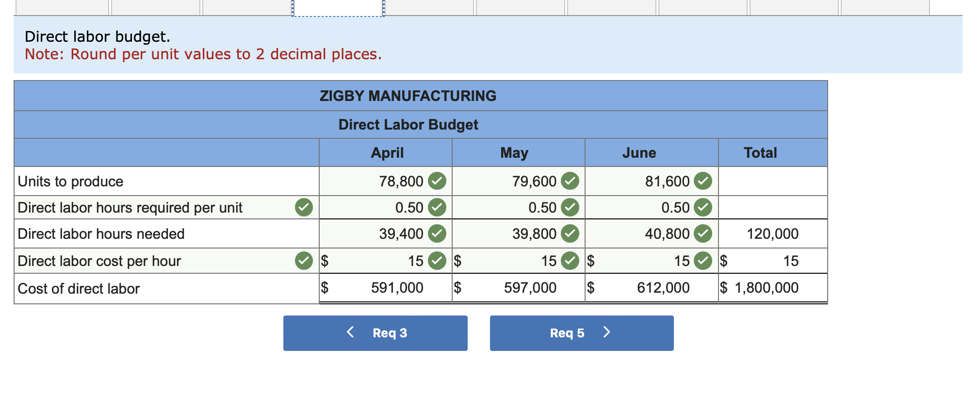Viewport: 980px width, 398px height.
Task: Select April direct labor hours 39,400 cell
Action: (x=386, y=234)
